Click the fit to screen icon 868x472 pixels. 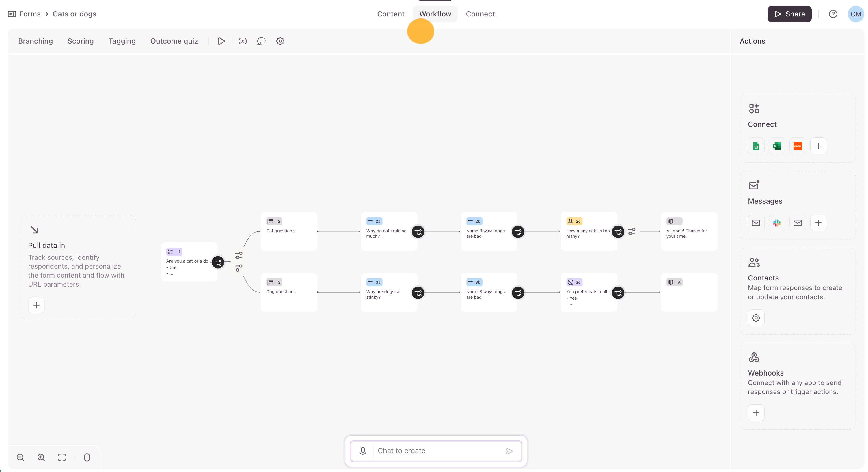tap(62, 457)
